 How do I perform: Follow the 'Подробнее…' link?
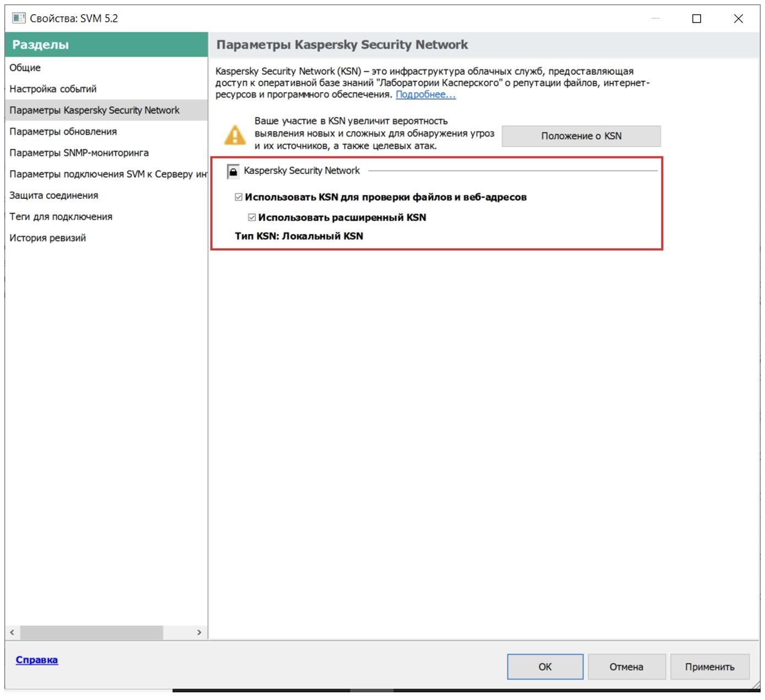[425, 95]
